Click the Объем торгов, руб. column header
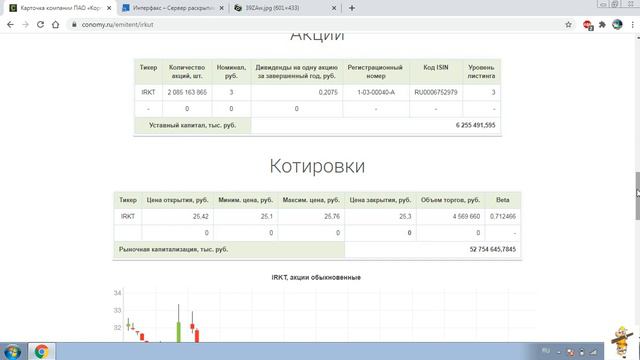This screenshot has width=640, height=360. point(450,200)
